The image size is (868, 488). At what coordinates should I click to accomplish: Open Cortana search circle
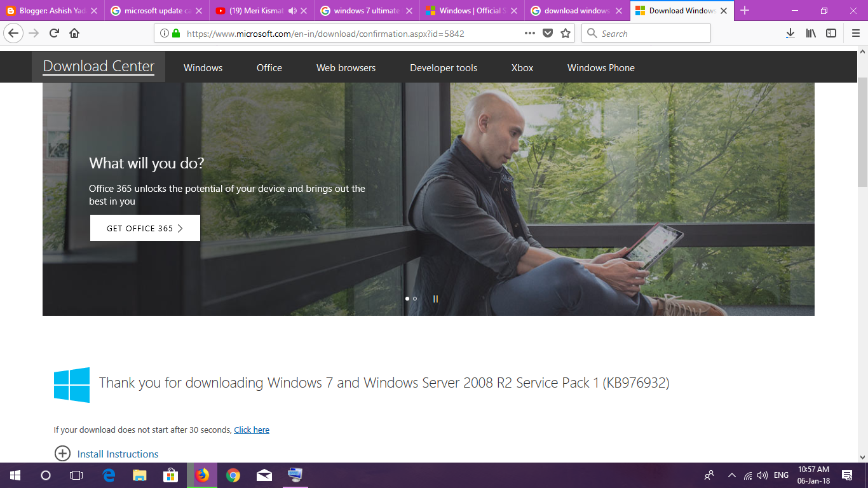(45, 475)
